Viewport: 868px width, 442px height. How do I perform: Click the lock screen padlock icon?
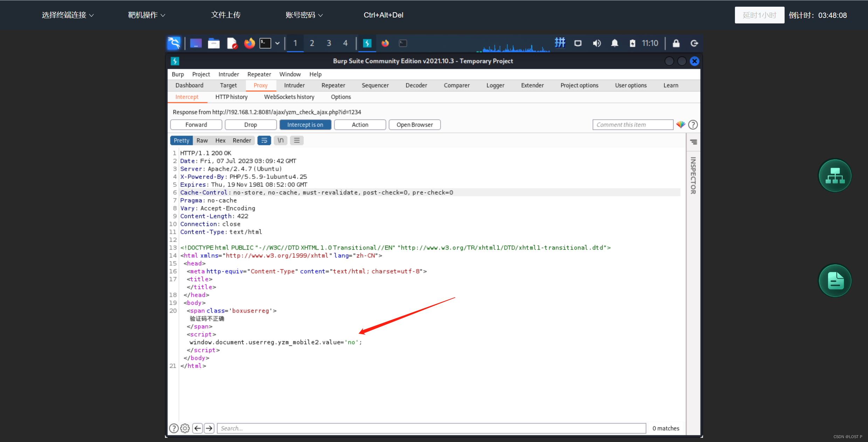tap(676, 43)
